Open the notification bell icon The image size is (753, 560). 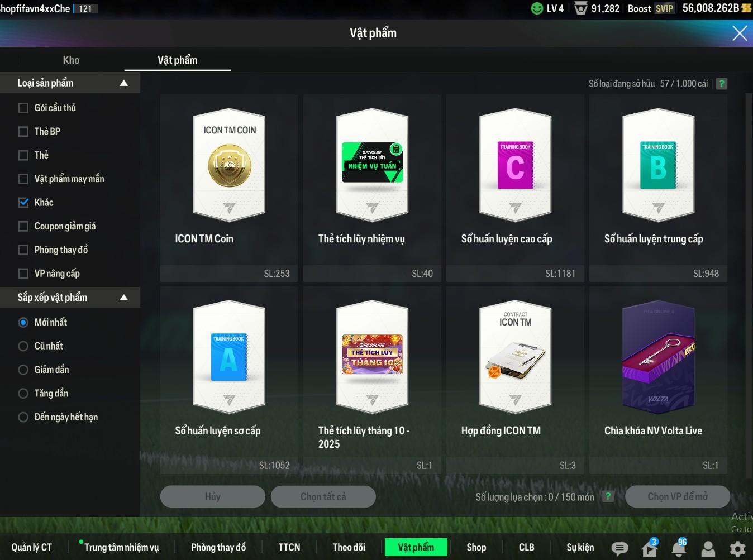point(679,548)
